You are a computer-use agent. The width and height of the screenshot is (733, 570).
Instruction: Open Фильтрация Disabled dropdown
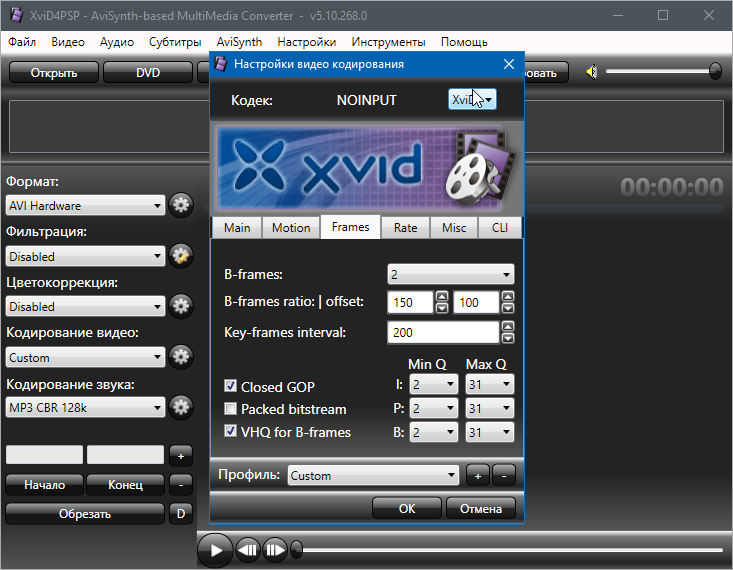[86, 256]
